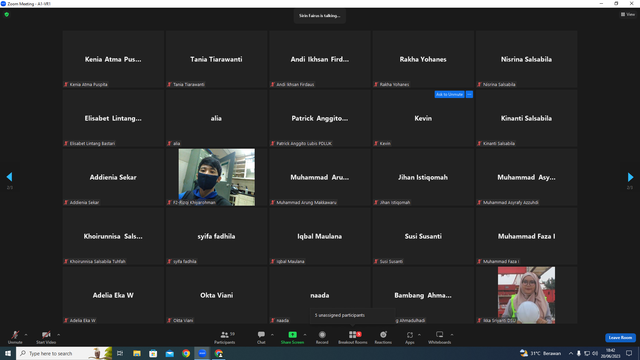Open share options arrow beside Share Screen

[x=304, y=335]
